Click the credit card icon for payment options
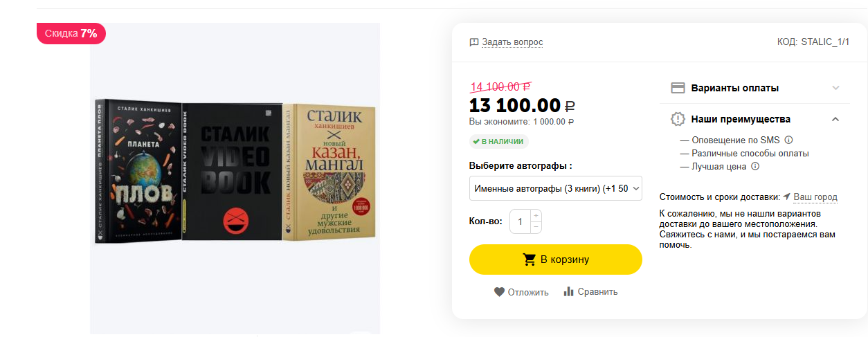Viewport: 868px width, 337px height. pos(678,88)
